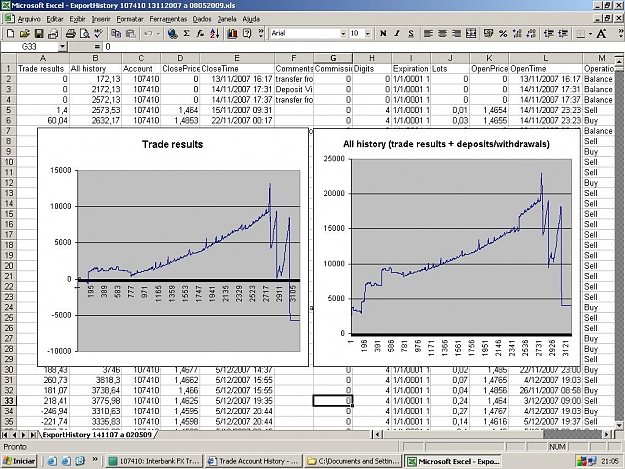The height and width of the screenshot is (469, 625).
Task: Click the horizontal scrollbar right arrow
Action: pos(607,434)
